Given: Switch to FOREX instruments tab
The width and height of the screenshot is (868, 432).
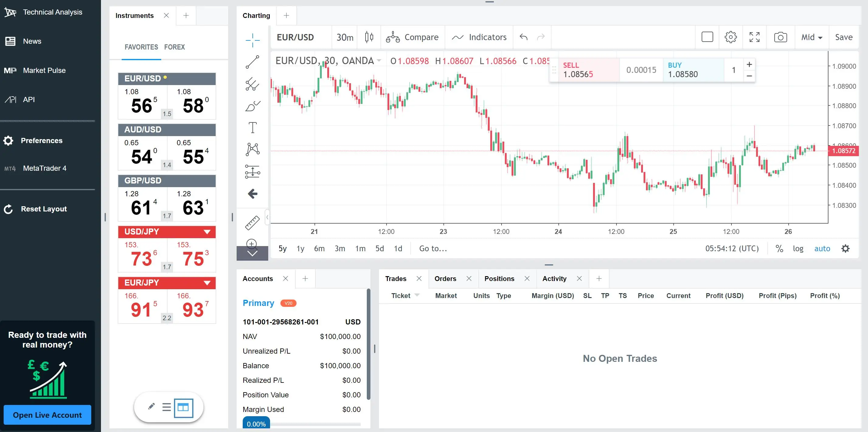Looking at the screenshot, I should pos(174,47).
